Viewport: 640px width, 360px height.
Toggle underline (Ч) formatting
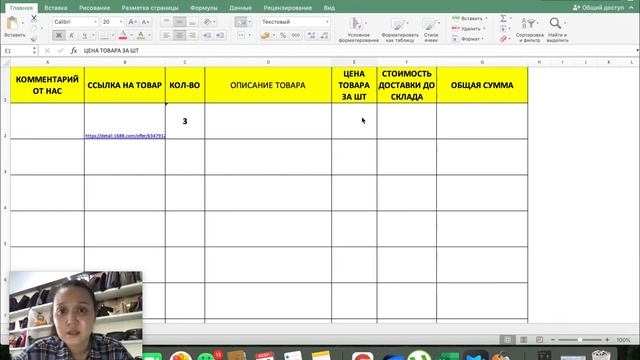click(84, 36)
